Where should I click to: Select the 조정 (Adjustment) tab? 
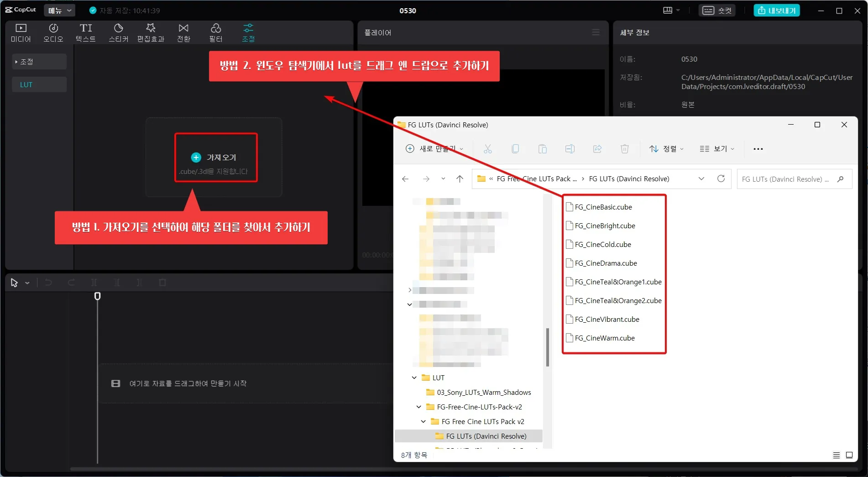[x=248, y=33]
